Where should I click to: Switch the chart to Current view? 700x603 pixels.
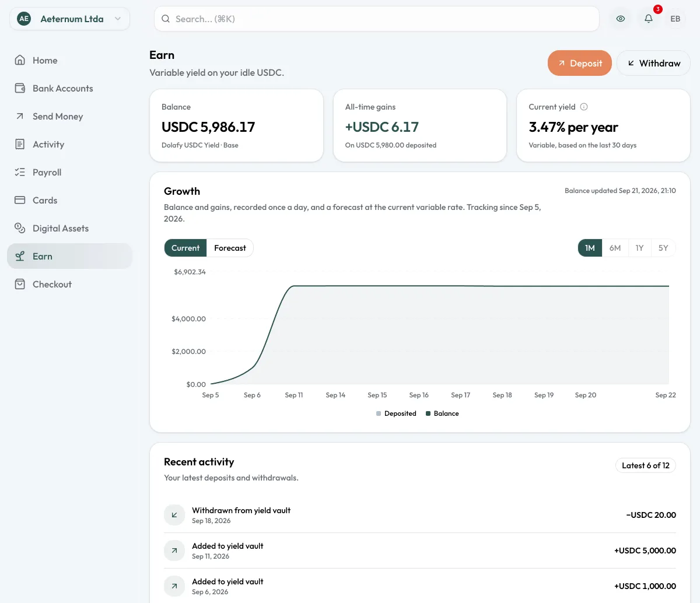click(185, 248)
